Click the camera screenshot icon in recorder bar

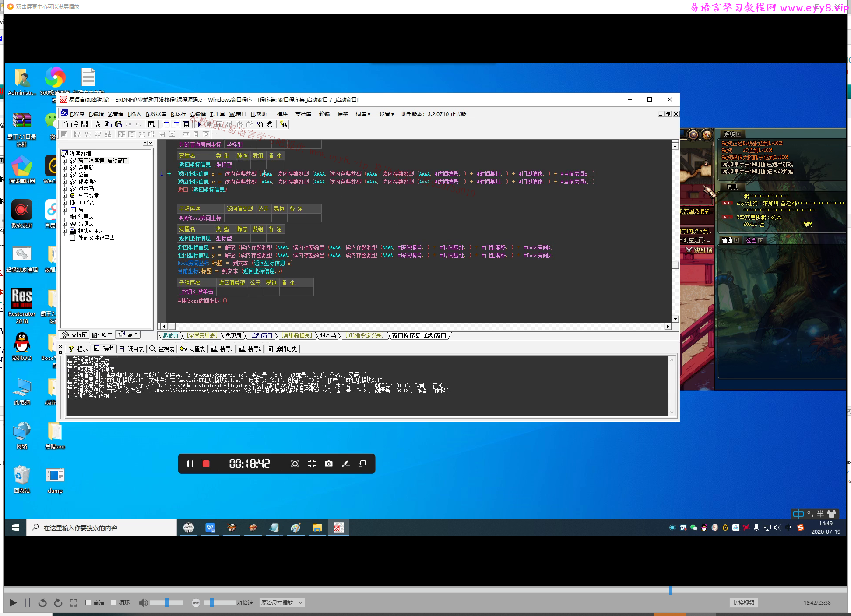point(329,464)
